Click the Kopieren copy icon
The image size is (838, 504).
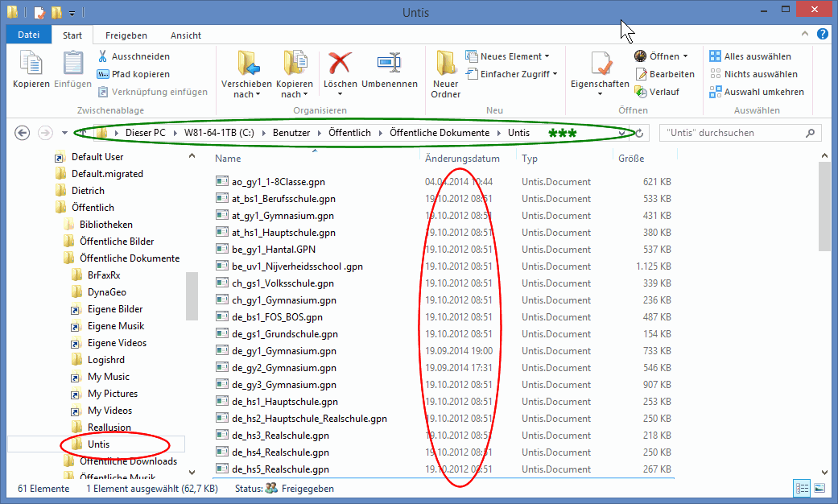tap(31, 64)
